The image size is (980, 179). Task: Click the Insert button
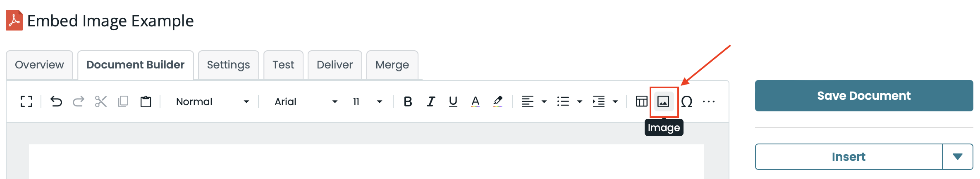point(848,157)
